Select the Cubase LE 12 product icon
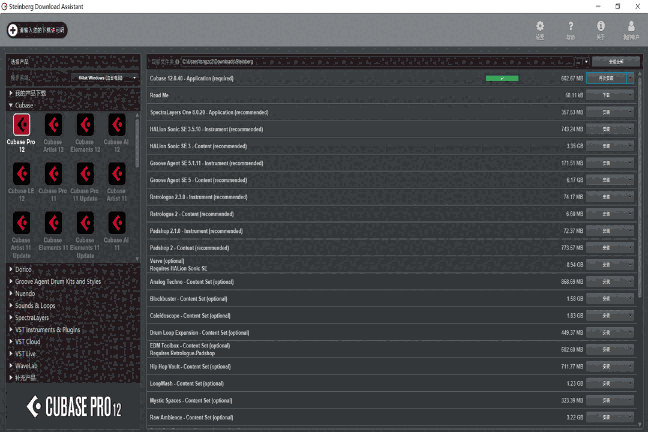The height and width of the screenshot is (432, 648). coord(21,174)
